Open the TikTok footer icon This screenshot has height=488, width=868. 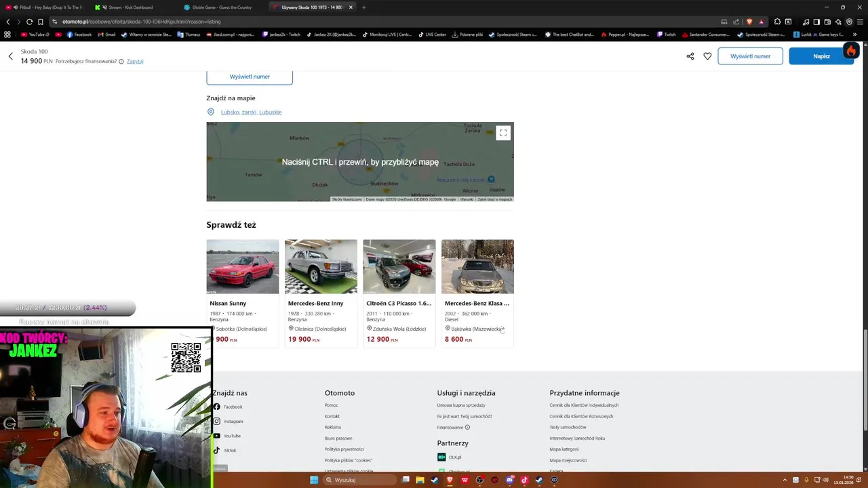[x=216, y=450]
